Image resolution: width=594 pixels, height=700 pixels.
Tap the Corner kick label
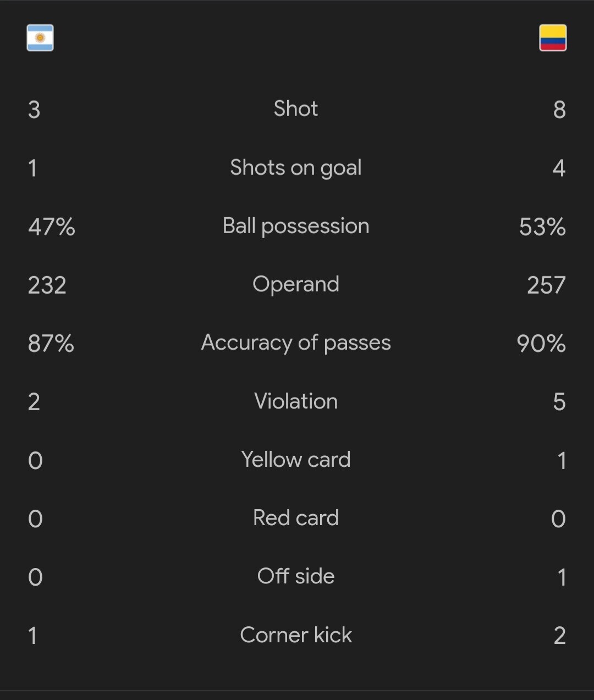(x=296, y=635)
